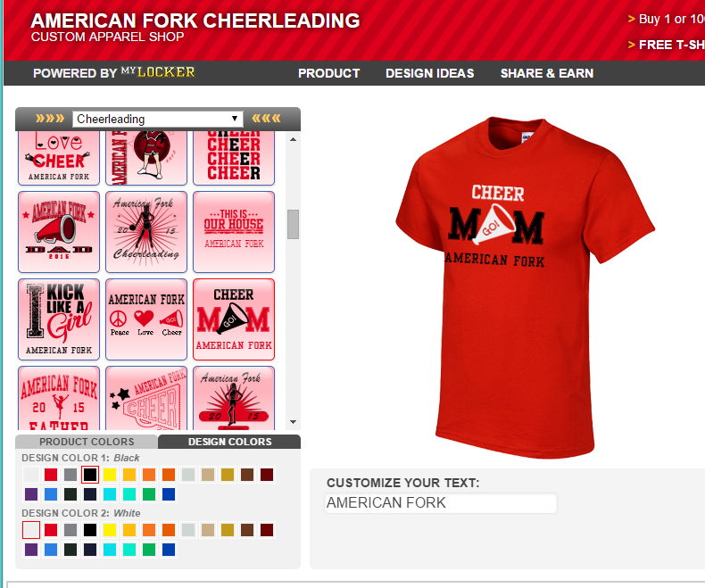Open Share & Earn link
Viewport: 705px width, 588px height.
click(547, 73)
